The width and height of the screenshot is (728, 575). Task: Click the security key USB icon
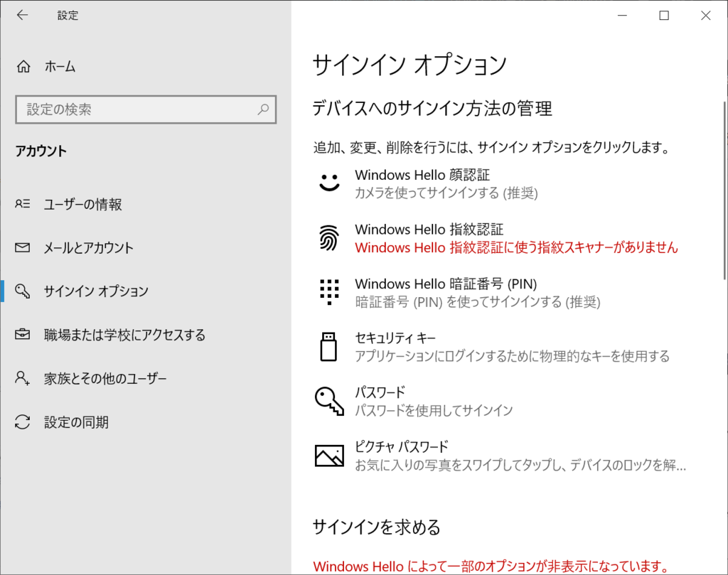tap(328, 346)
